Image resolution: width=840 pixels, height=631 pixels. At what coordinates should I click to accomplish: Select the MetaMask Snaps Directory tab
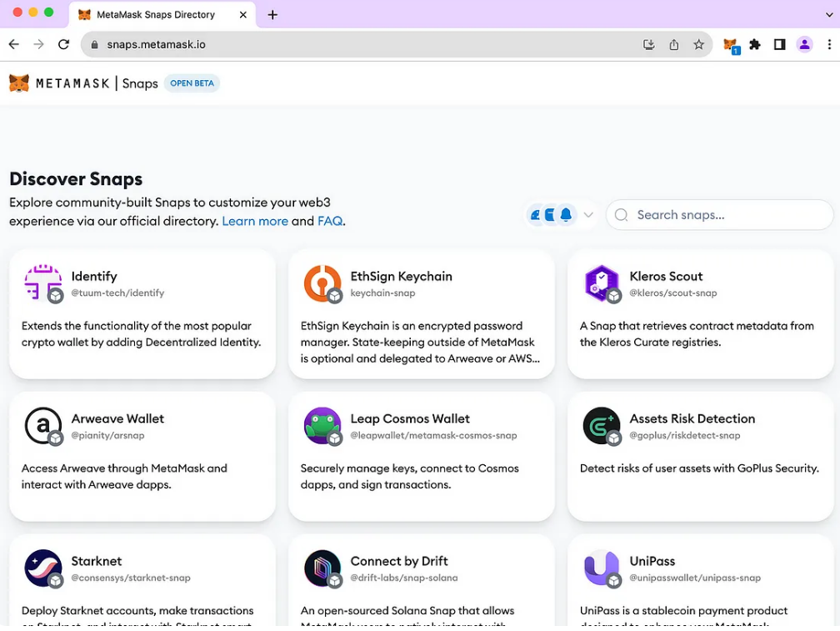tap(155, 15)
